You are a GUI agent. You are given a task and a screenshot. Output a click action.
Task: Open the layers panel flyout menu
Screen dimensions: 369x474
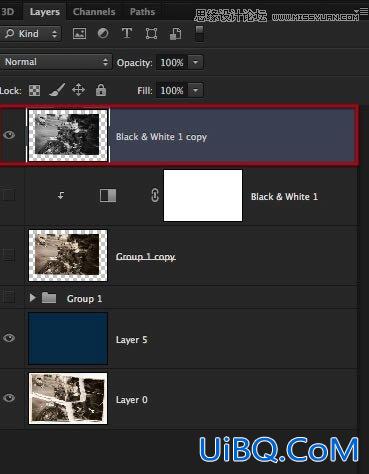(362, 12)
